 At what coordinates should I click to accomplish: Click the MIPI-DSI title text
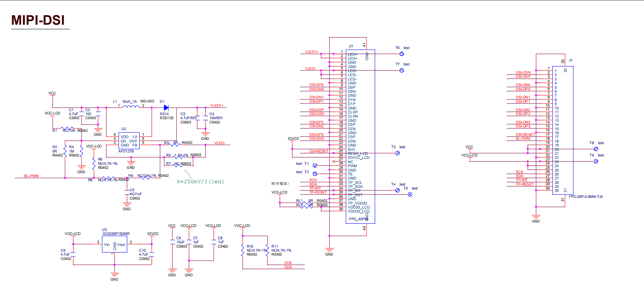38,20
